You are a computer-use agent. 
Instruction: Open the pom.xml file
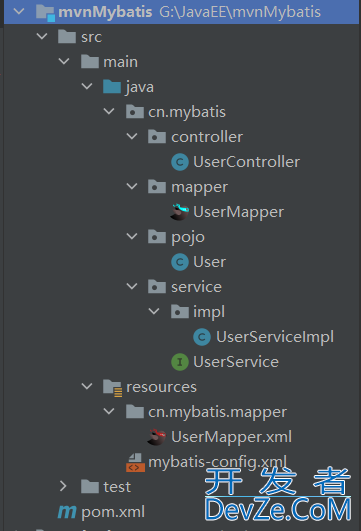(113, 512)
